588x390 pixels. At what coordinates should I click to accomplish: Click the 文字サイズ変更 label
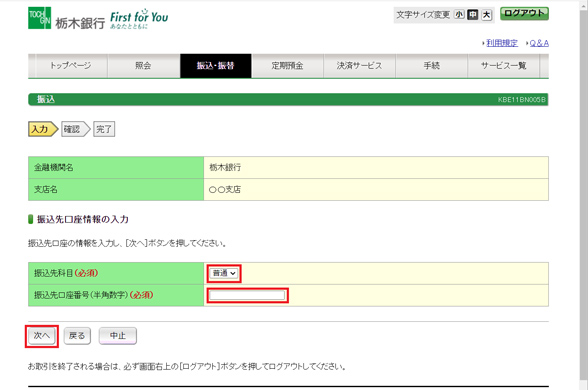click(x=423, y=15)
